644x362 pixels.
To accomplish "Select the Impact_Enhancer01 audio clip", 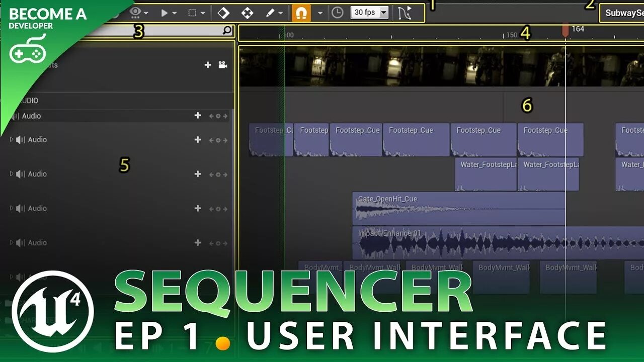I will click(498, 243).
